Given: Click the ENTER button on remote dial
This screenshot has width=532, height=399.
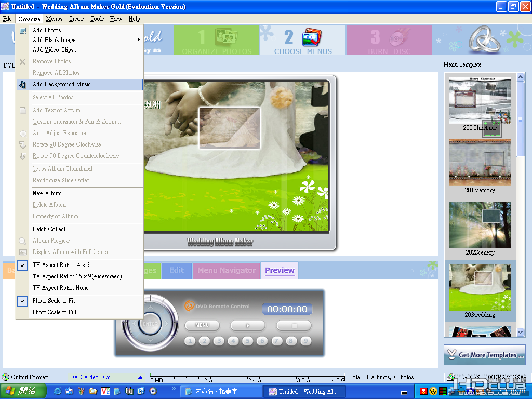Looking at the screenshot, I should 150,324.
